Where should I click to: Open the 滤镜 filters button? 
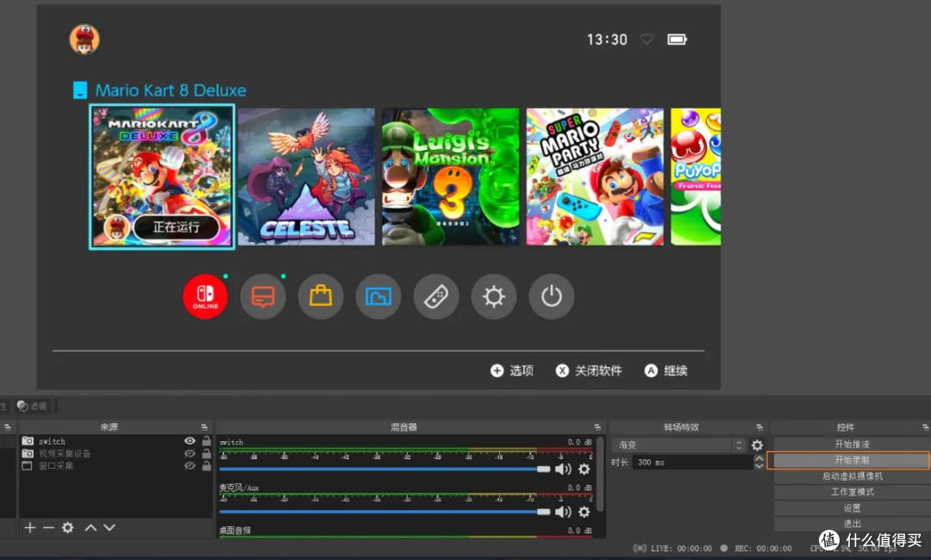click(x=32, y=406)
